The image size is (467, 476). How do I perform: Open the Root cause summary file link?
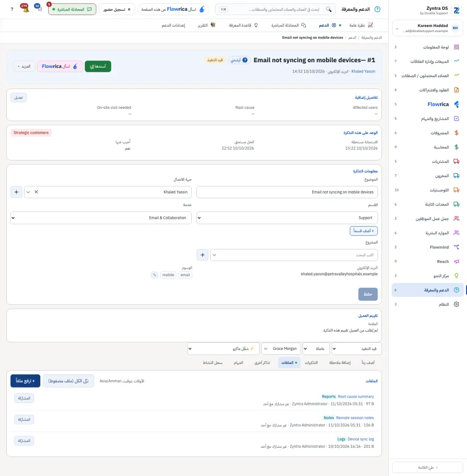(356, 396)
